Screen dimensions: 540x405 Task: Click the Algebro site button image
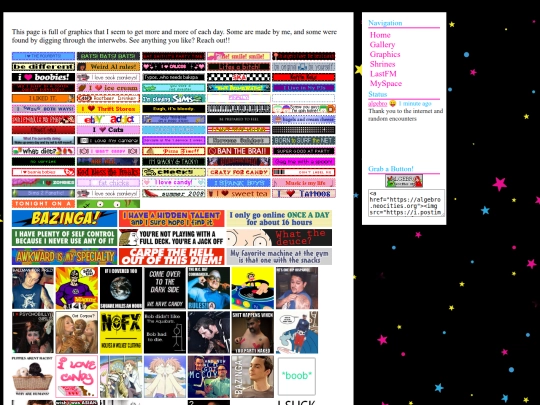[404, 181]
